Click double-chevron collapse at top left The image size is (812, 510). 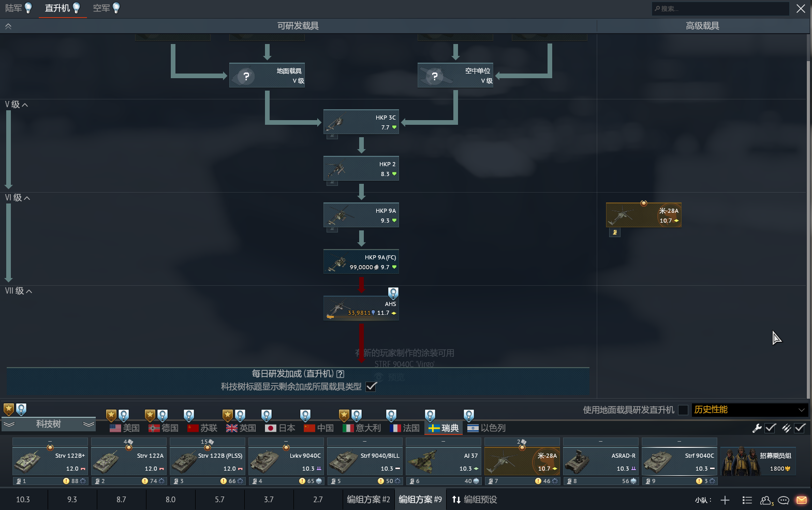click(x=8, y=26)
